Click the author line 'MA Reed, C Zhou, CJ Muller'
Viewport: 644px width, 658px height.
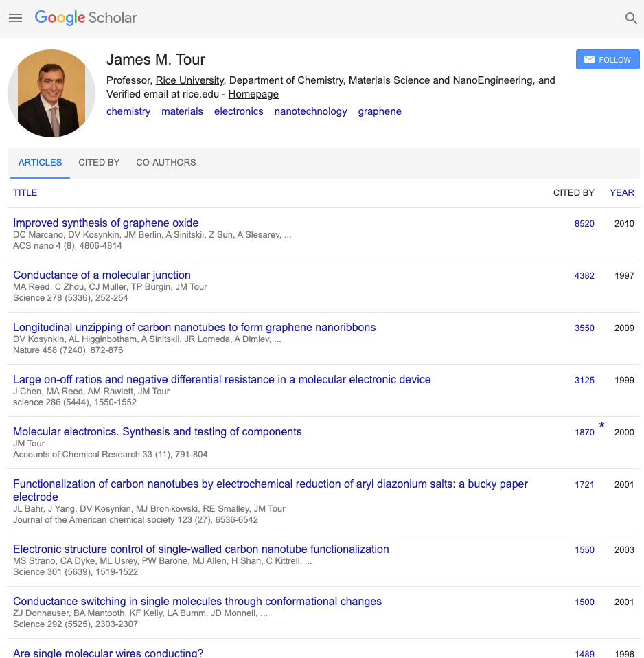(110, 287)
